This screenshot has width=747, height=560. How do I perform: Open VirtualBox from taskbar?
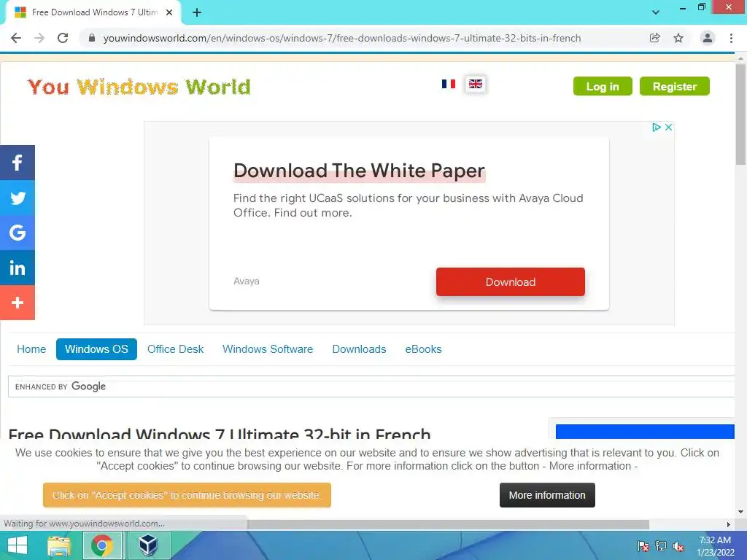pos(147,545)
